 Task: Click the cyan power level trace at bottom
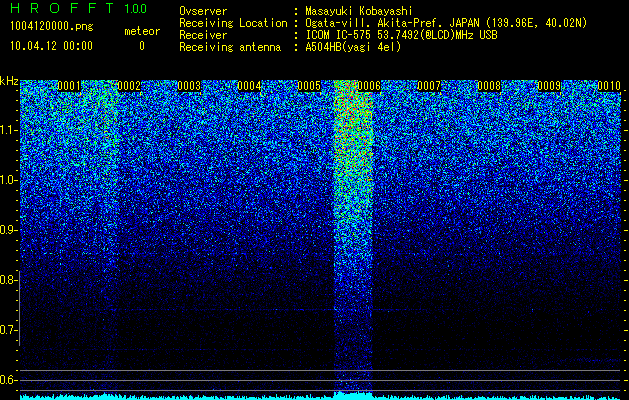coord(320,397)
